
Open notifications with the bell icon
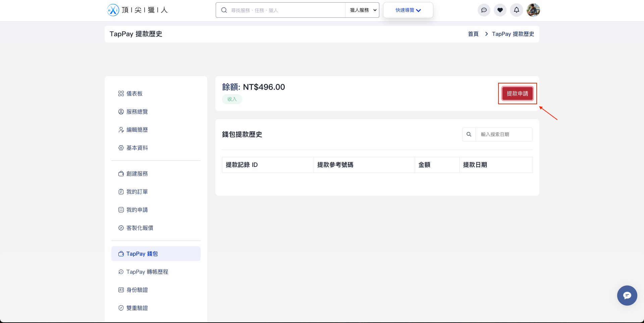[x=516, y=10]
